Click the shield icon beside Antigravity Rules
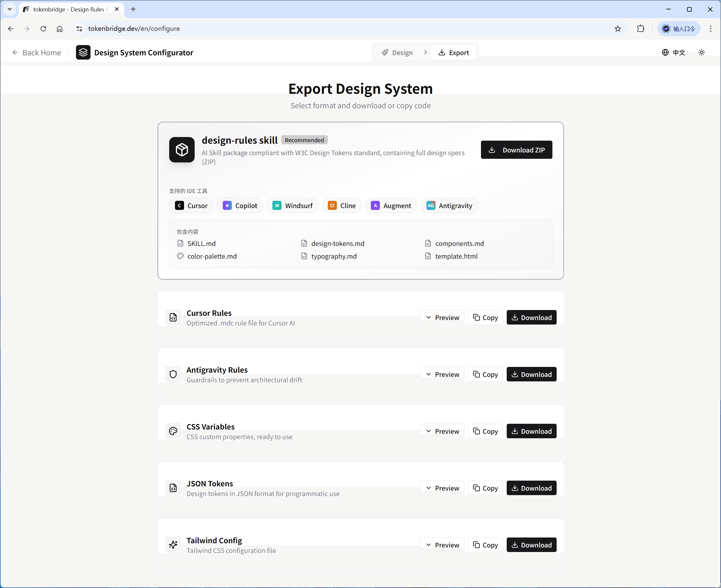Screen dimensions: 721x588 point(173,374)
